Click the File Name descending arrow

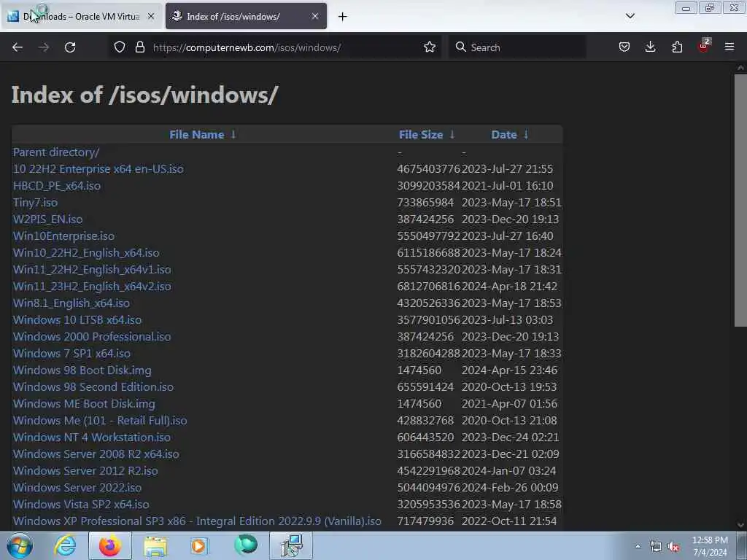pos(233,135)
